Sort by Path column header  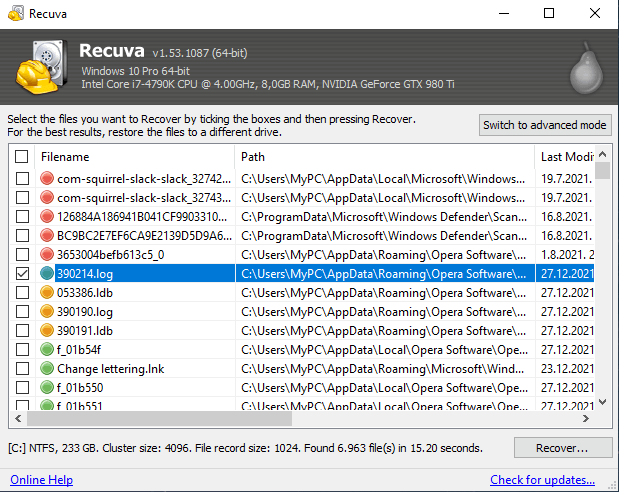[385, 157]
